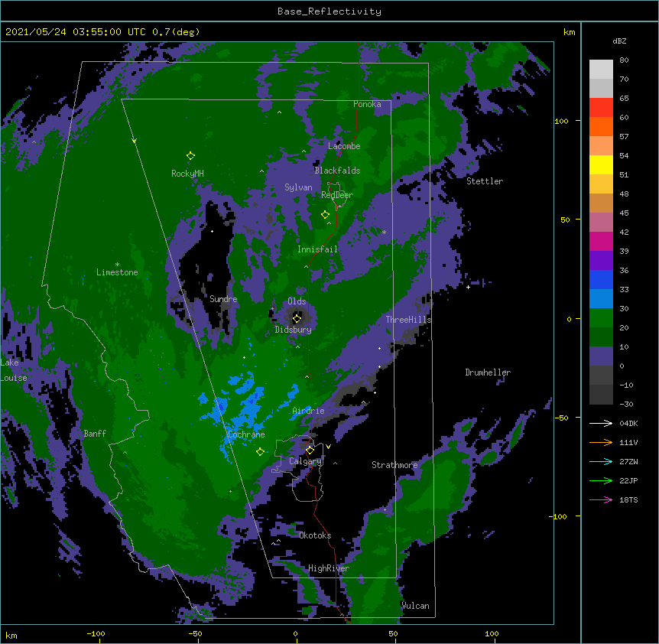Select the bright yellow swatch in dBZ legend

tap(601, 164)
